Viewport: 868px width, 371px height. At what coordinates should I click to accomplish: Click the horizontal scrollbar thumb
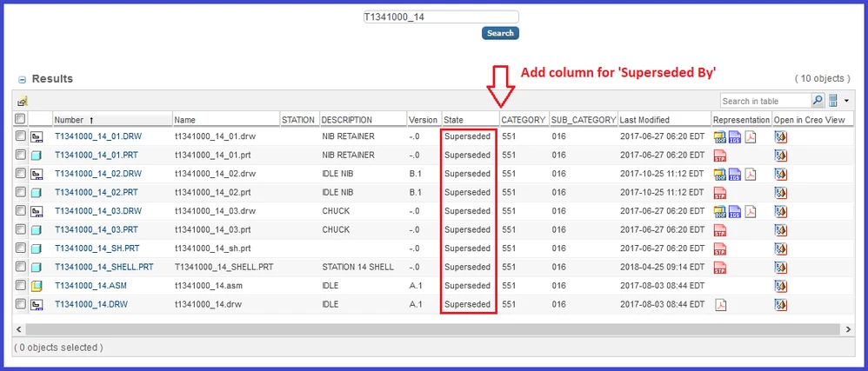[433, 329]
